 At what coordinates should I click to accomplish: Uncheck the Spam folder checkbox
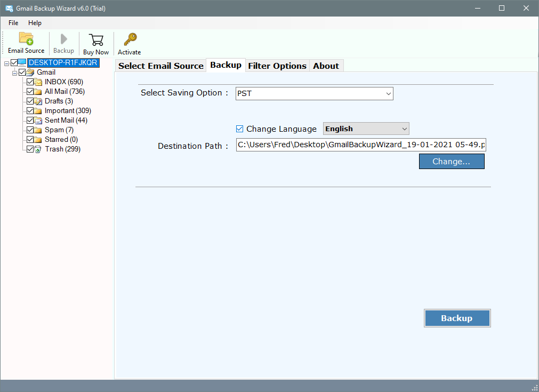[30, 130]
